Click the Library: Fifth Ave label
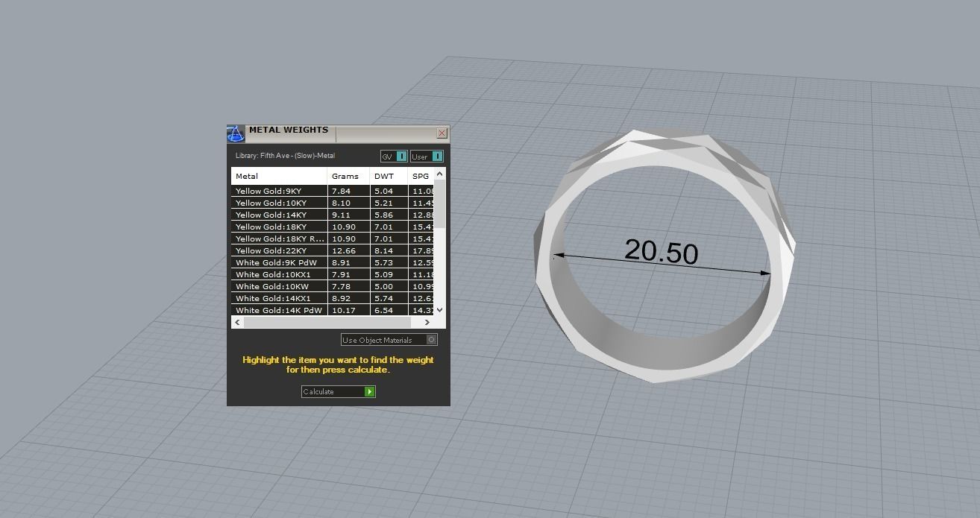980x518 pixels. (x=285, y=156)
